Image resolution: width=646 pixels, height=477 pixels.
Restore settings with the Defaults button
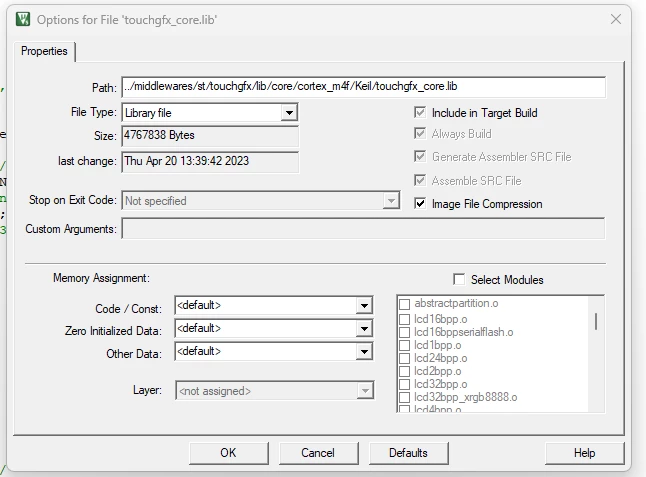[408, 453]
